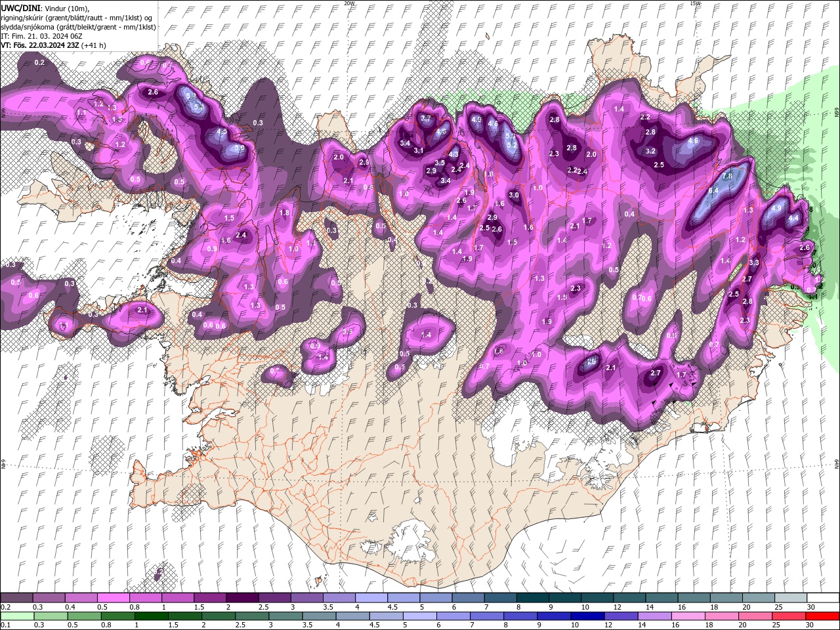Click the 0.1 label in the bottom legend row

(6, 625)
